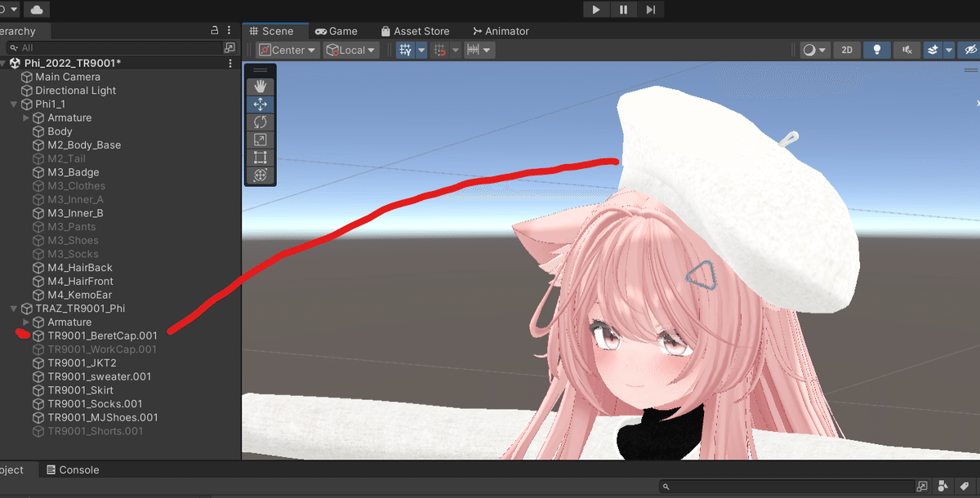Select the TR9001_Socks.001 object

coord(95,403)
